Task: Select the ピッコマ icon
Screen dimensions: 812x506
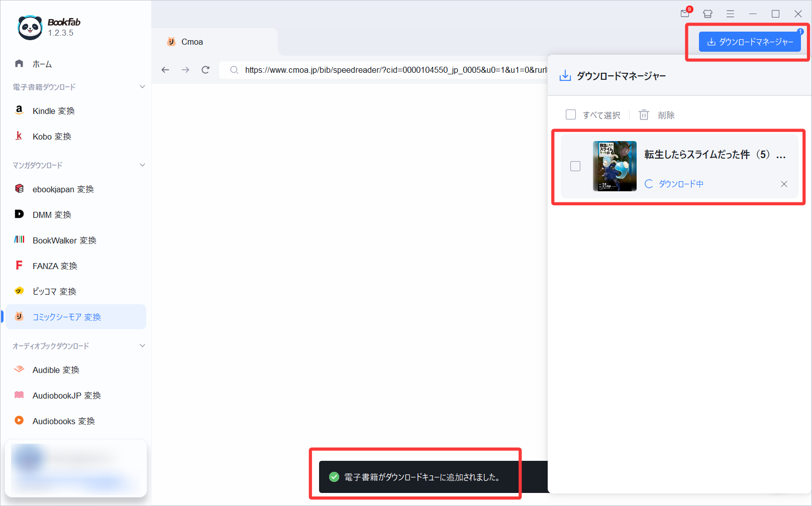Action: tap(19, 291)
